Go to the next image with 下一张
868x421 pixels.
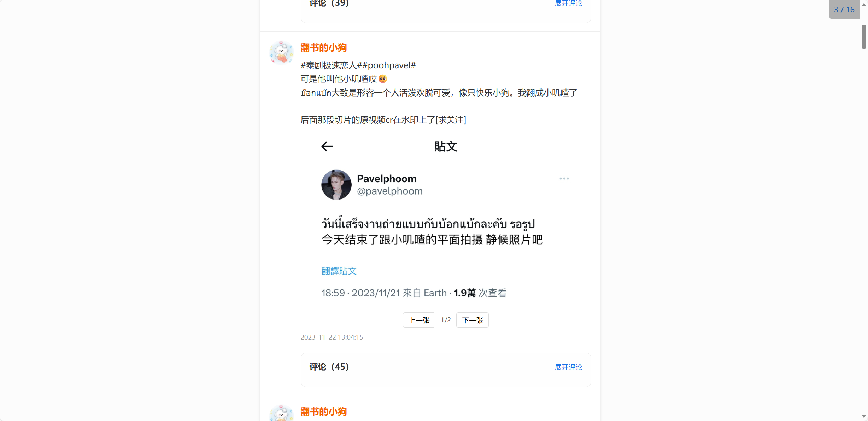pos(472,320)
